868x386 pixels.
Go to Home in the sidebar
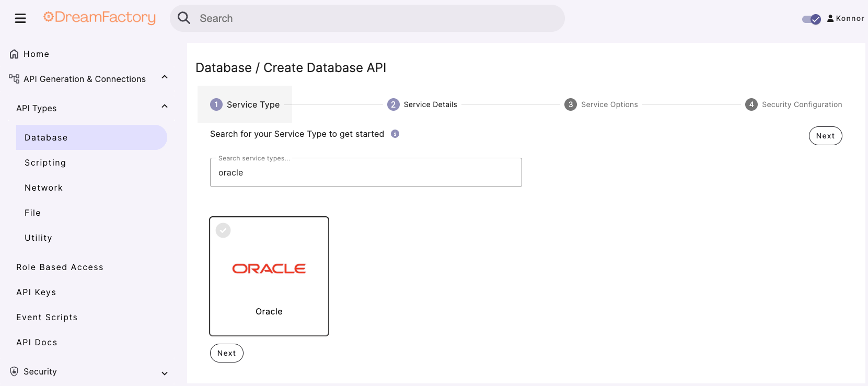36,54
